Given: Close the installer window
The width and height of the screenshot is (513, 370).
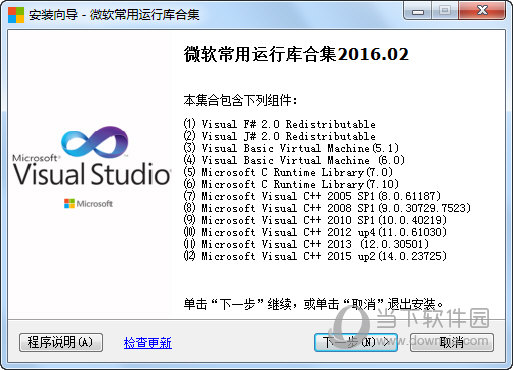Looking at the screenshot, I should pyautogui.click(x=482, y=11).
